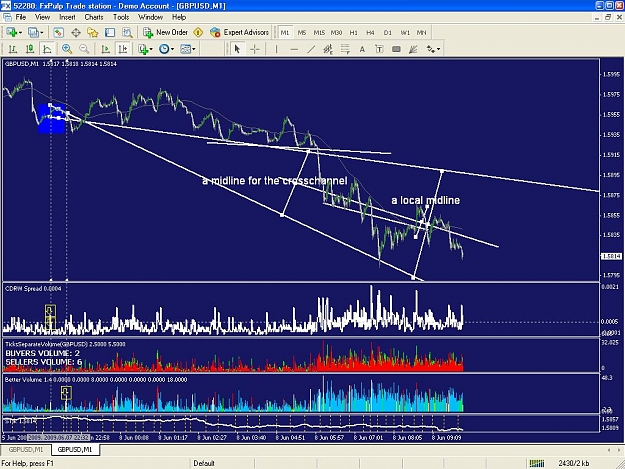
Task: Switch timeframe to W1
Action: point(405,33)
